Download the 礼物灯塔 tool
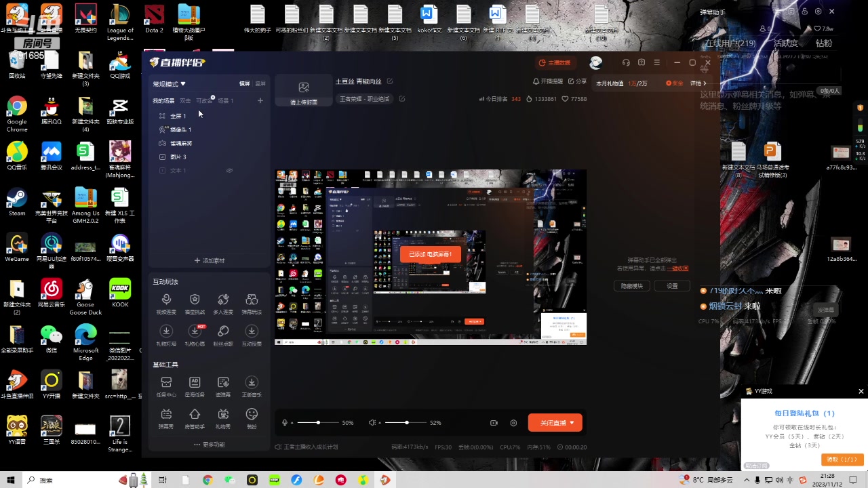868x488 pixels. coord(166,335)
